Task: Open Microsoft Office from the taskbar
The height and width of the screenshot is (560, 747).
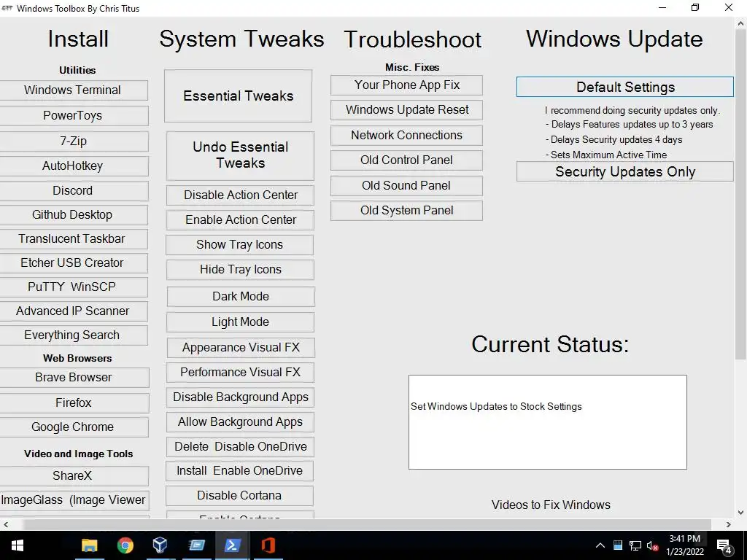Action: pos(268,545)
